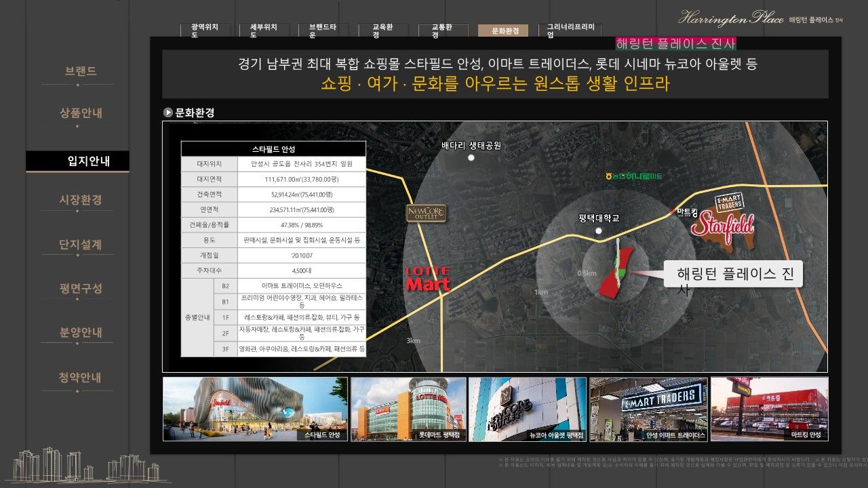Open the 광역위치도 tab

pos(205,30)
